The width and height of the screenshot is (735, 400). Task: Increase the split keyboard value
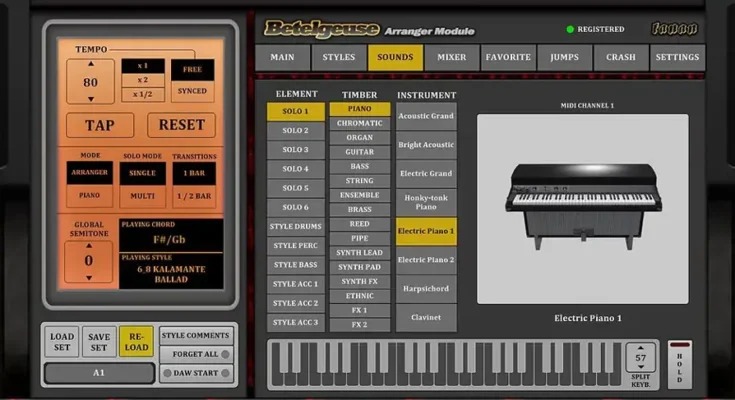tap(640, 347)
